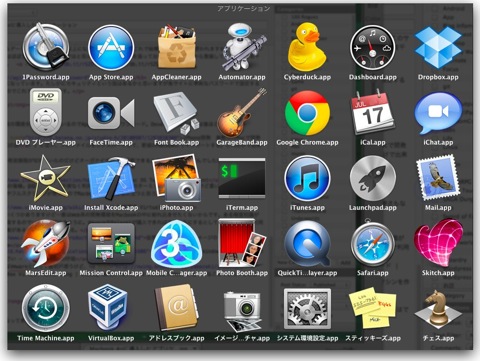Screen dimensions: 480x361
Task: Open Google Chrome icon
Action: point(307,113)
